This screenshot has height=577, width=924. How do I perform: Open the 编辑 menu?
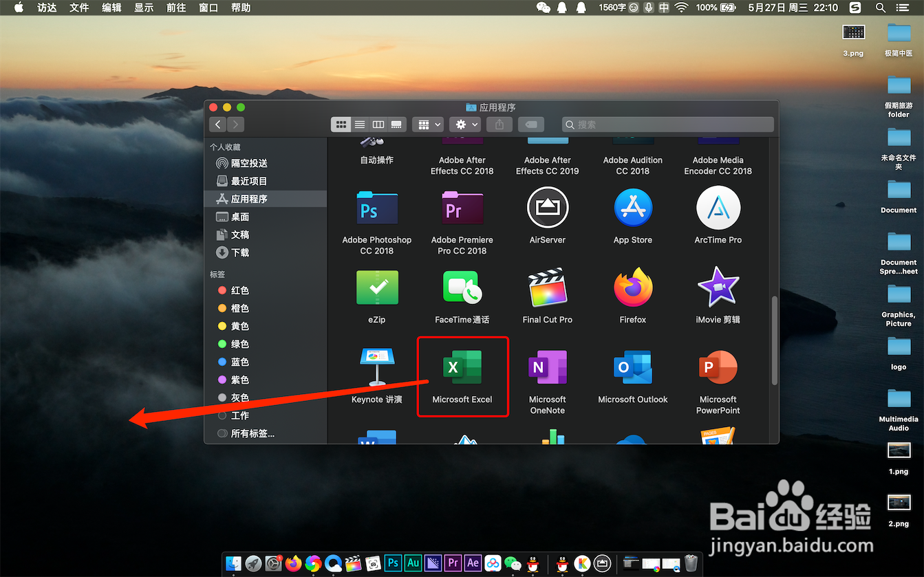pos(111,8)
